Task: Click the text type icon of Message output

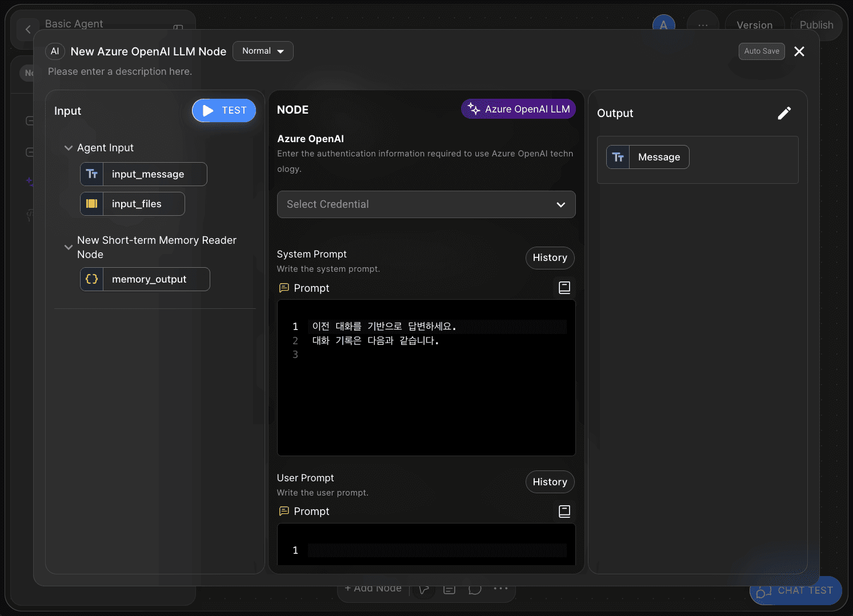Action: click(x=618, y=157)
